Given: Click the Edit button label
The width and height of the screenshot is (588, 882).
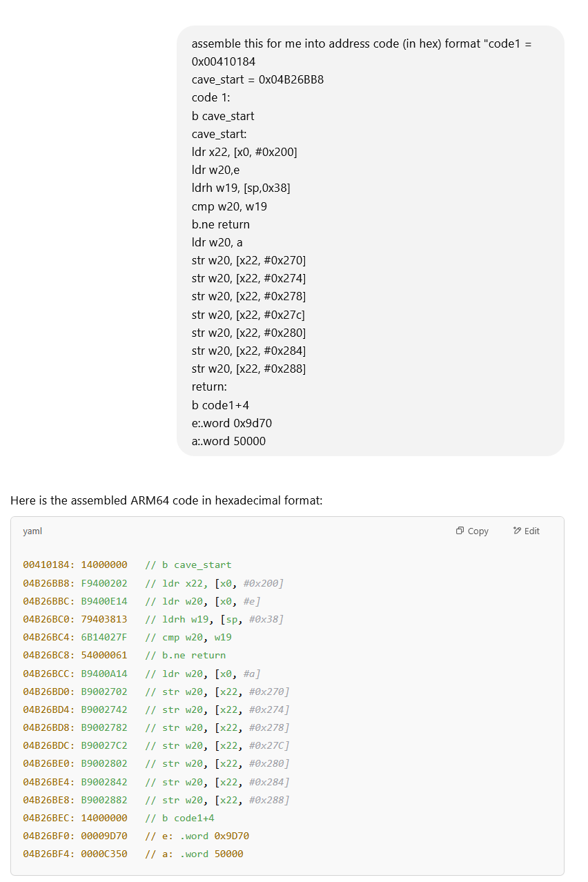Looking at the screenshot, I should pos(532,531).
